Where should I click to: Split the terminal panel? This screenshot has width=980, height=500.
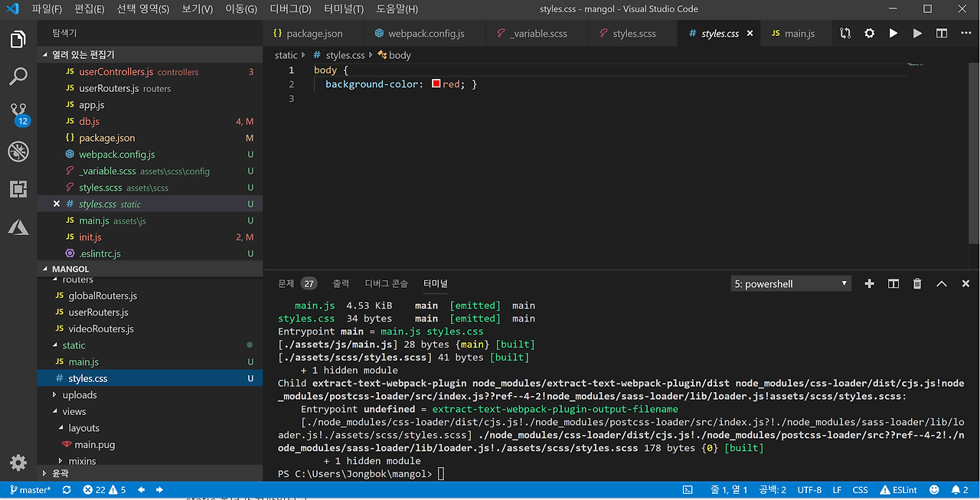[x=893, y=283]
